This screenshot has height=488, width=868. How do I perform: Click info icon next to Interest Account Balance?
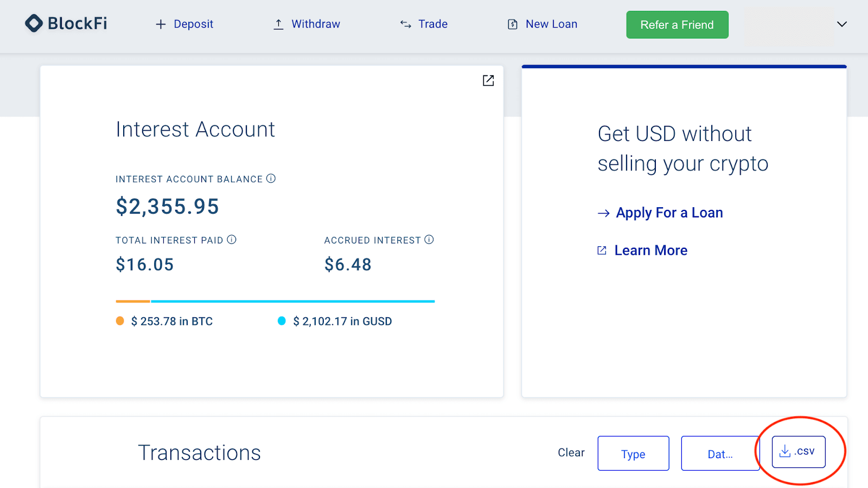coord(271,178)
